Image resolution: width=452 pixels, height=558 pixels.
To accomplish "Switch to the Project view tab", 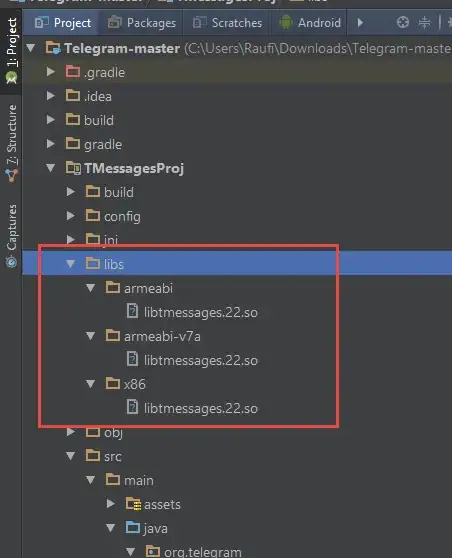I will [x=63, y=23].
